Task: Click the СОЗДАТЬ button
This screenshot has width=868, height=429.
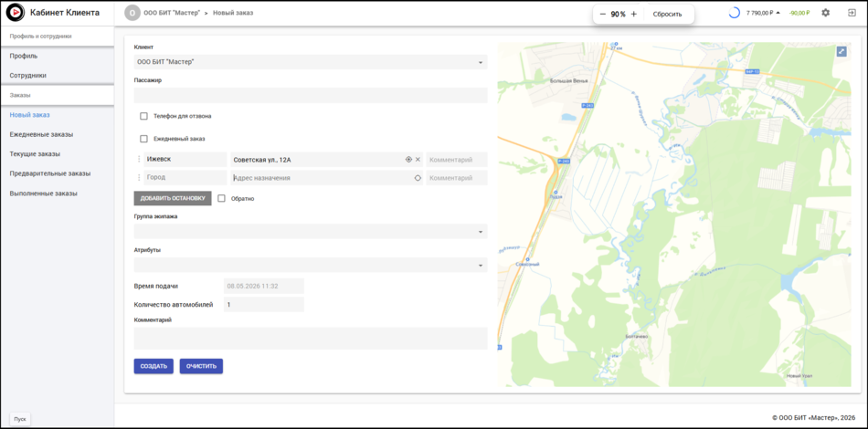Action: [x=153, y=366]
